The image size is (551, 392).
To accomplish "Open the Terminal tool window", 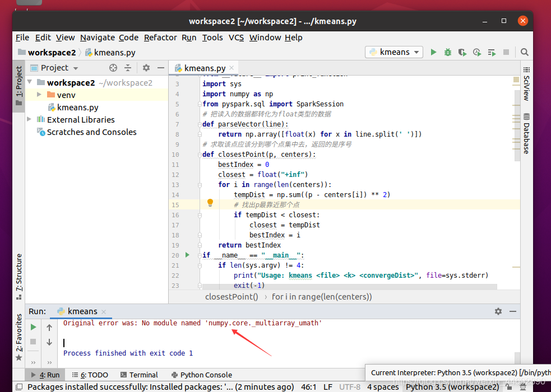I will pos(139,375).
